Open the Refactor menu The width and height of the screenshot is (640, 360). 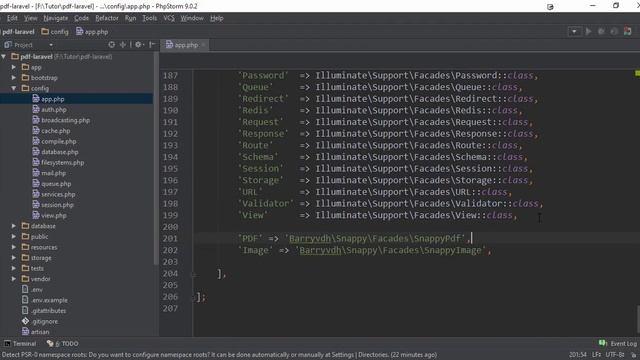(x=107, y=18)
